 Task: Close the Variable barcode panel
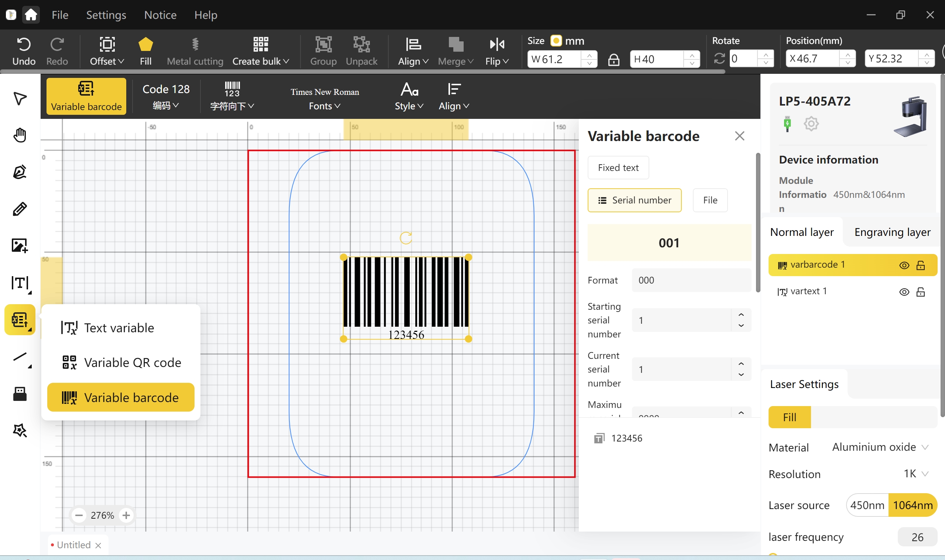(739, 136)
